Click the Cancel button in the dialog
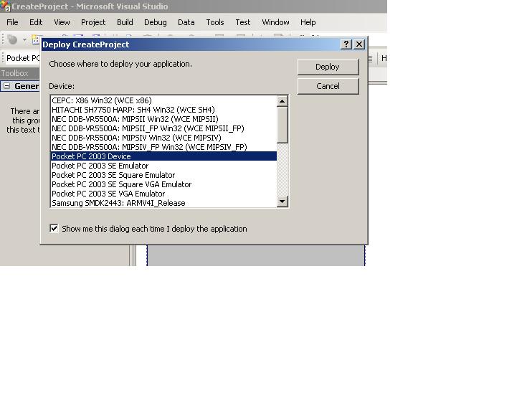 coord(328,86)
